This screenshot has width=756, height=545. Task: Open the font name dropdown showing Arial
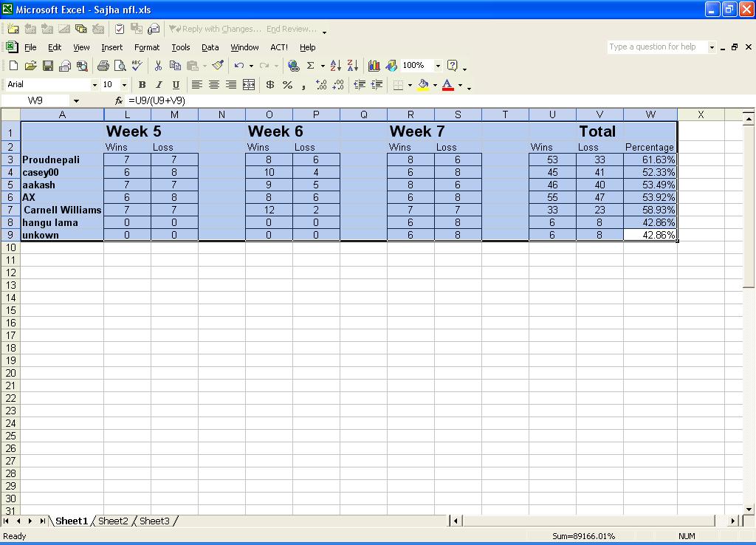tap(94, 85)
